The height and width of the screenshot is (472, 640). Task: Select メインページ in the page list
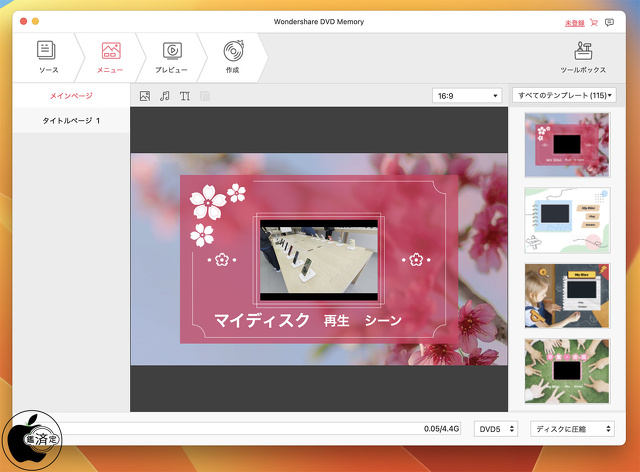[71, 96]
